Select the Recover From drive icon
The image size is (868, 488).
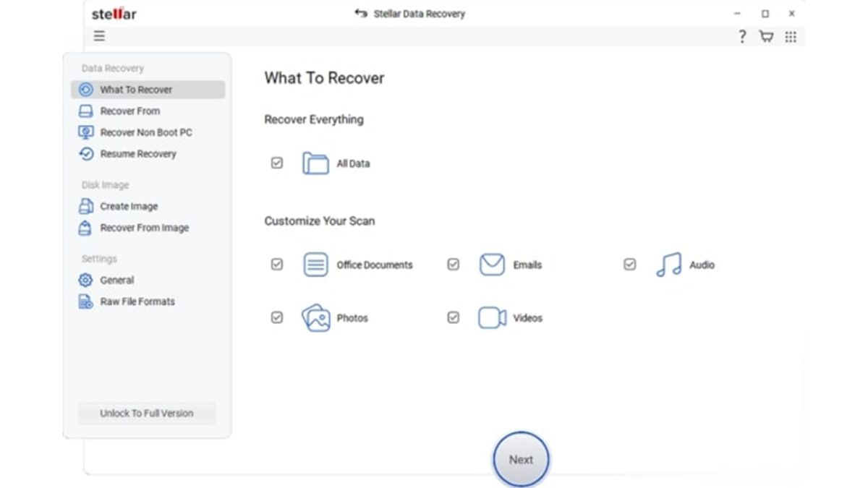(x=87, y=111)
